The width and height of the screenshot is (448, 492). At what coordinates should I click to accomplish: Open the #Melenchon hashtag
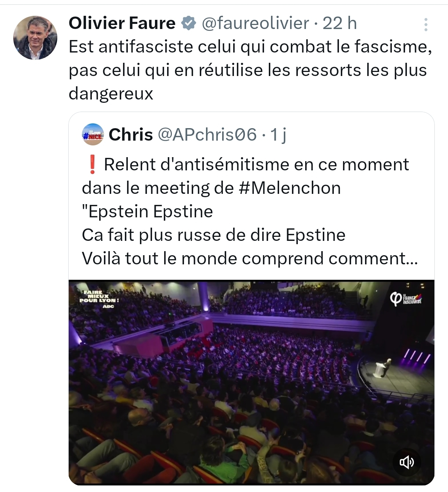tap(290, 188)
